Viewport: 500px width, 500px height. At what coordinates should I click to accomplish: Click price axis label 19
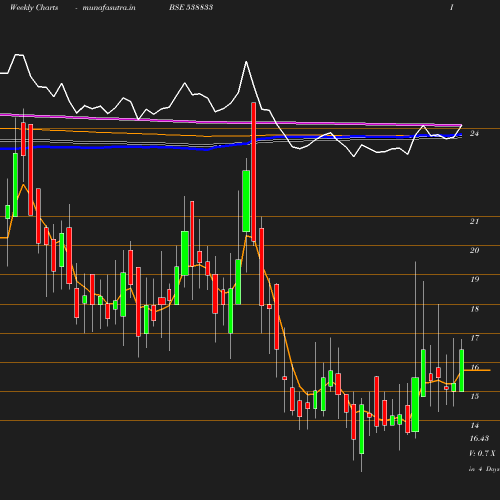tap(474, 279)
